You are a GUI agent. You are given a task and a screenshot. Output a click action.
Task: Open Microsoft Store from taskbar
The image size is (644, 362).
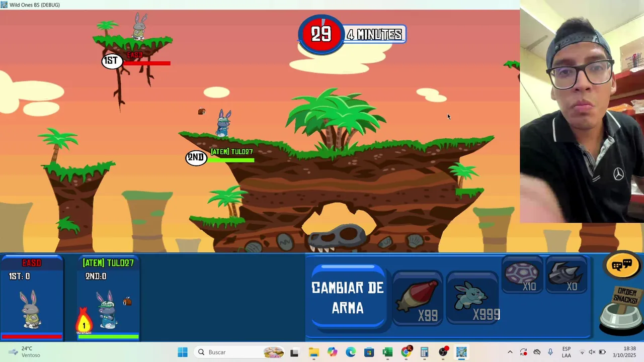tap(369, 352)
